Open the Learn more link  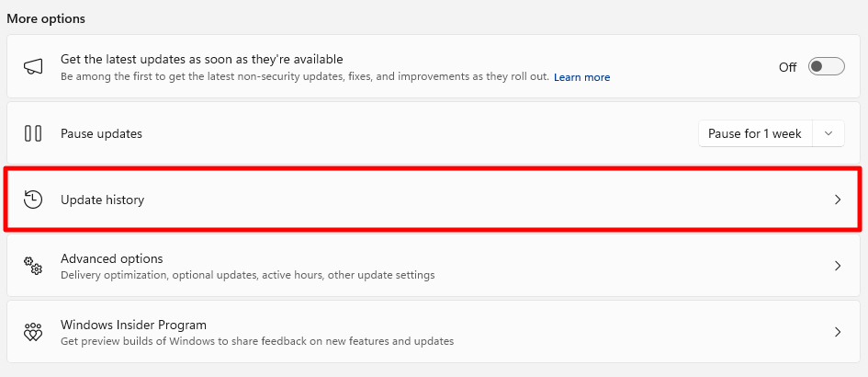[581, 77]
